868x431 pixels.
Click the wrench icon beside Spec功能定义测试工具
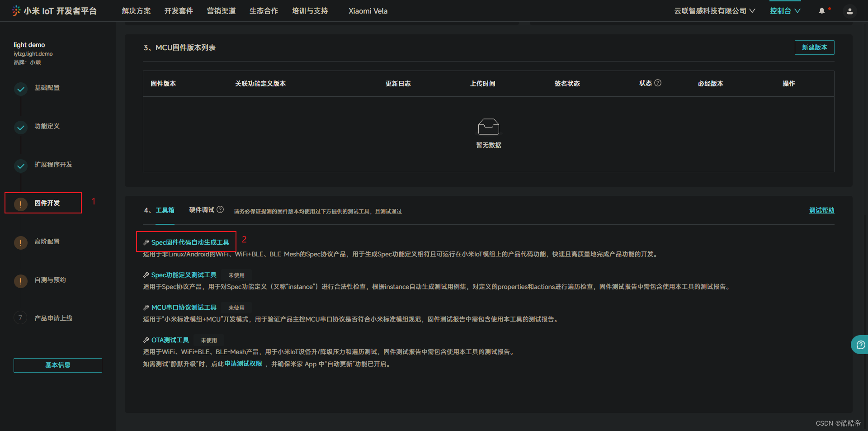[x=146, y=275]
